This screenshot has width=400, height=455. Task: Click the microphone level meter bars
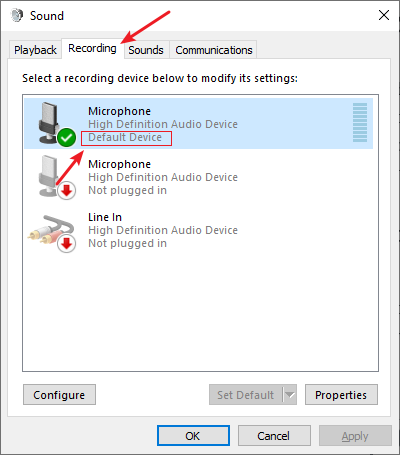tap(360, 122)
